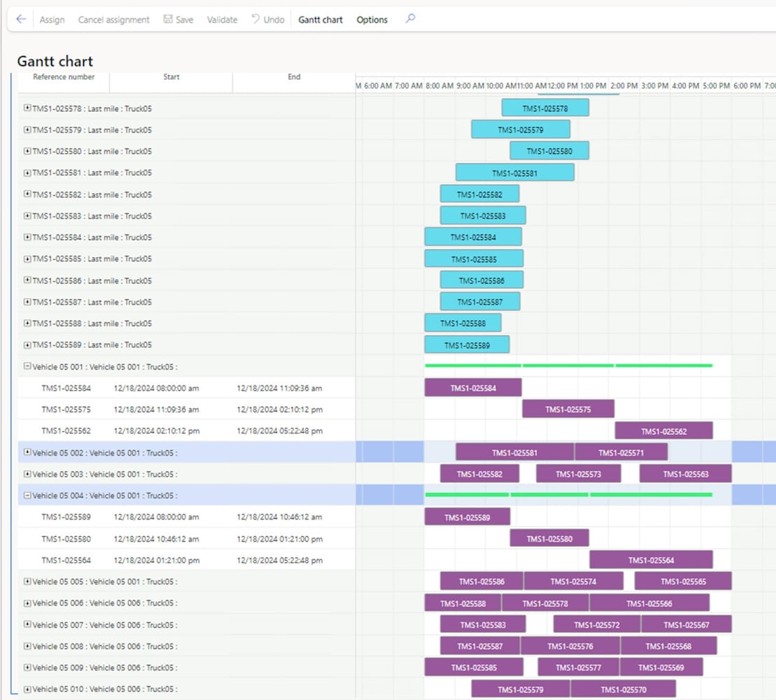Click the purple TMS1-025570 bar

(623, 689)
